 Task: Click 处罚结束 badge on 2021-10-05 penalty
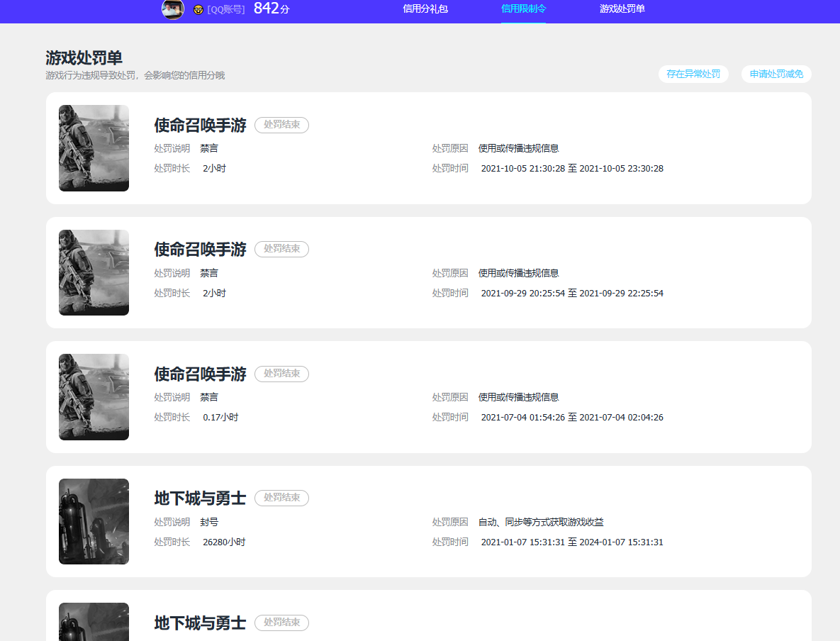282,125
